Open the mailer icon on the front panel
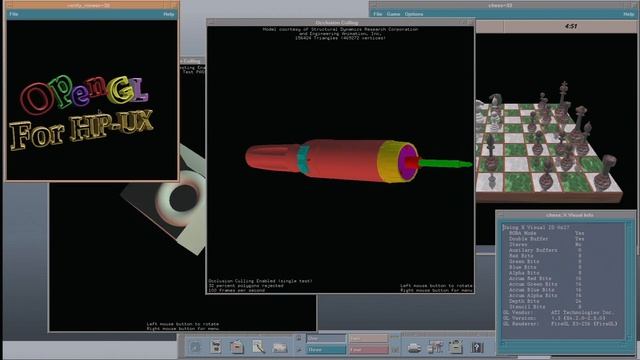The height and width of the screenshot is (360, 640). click(x=280, y=348)
